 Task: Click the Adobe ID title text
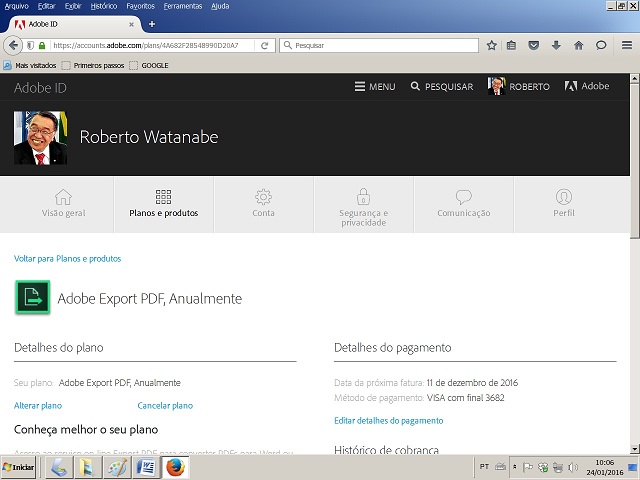pyautogui.click(x=40, y=88)
